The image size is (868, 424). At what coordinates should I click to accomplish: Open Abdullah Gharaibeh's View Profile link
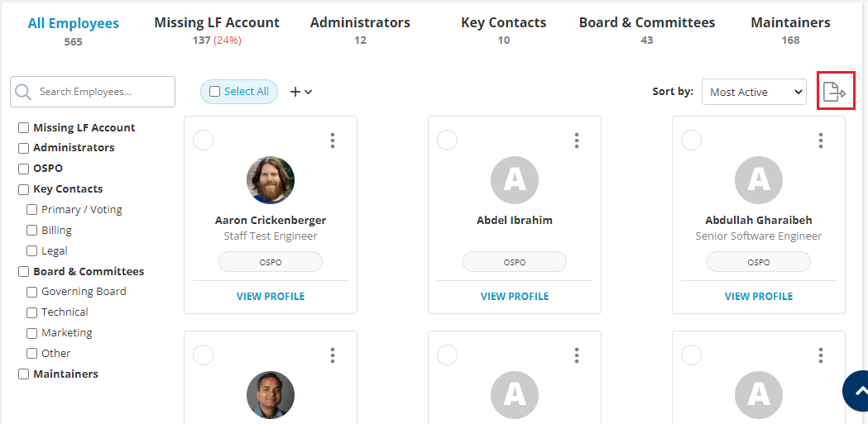coord(759,297)
